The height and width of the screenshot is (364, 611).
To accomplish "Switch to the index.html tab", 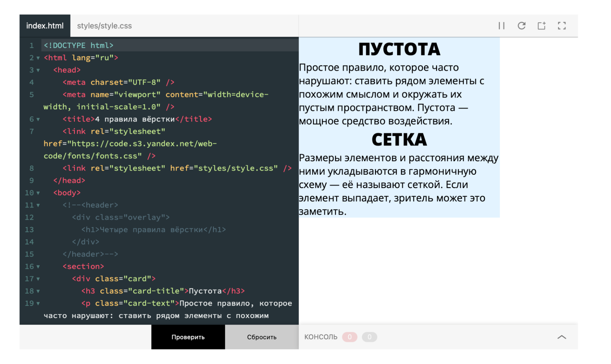I will (45, 26).
